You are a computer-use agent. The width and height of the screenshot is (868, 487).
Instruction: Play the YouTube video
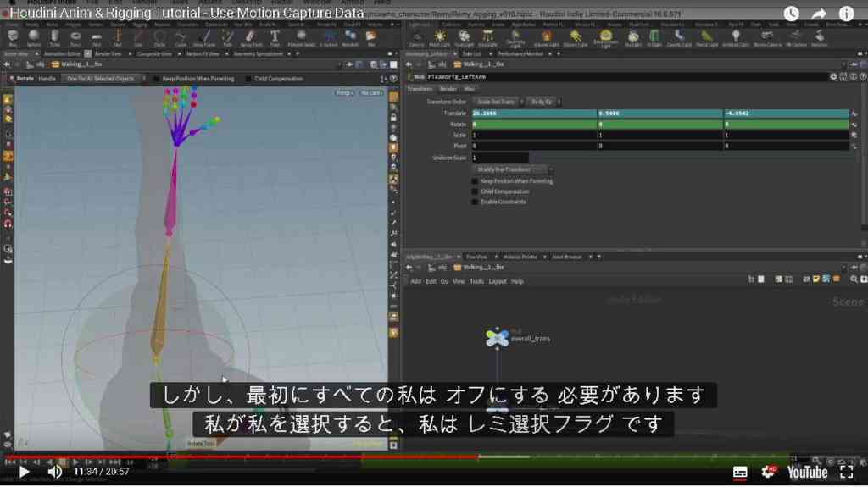click(24, 472)
